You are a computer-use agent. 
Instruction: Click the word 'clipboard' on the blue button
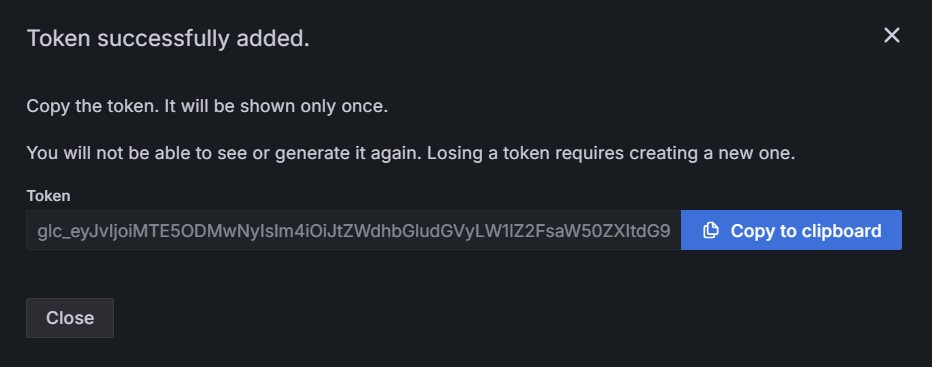(x=842, y=231)
